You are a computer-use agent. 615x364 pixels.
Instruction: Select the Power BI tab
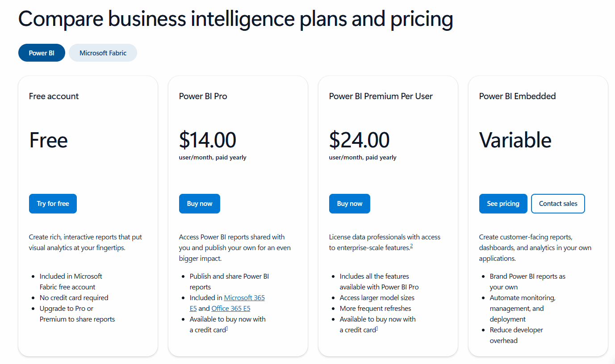42,53
